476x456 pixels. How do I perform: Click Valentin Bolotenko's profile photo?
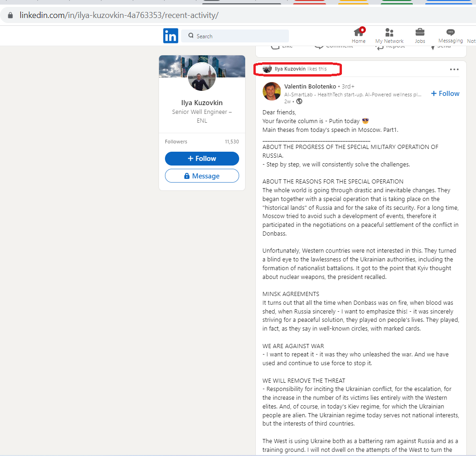(x=272, y=91)
